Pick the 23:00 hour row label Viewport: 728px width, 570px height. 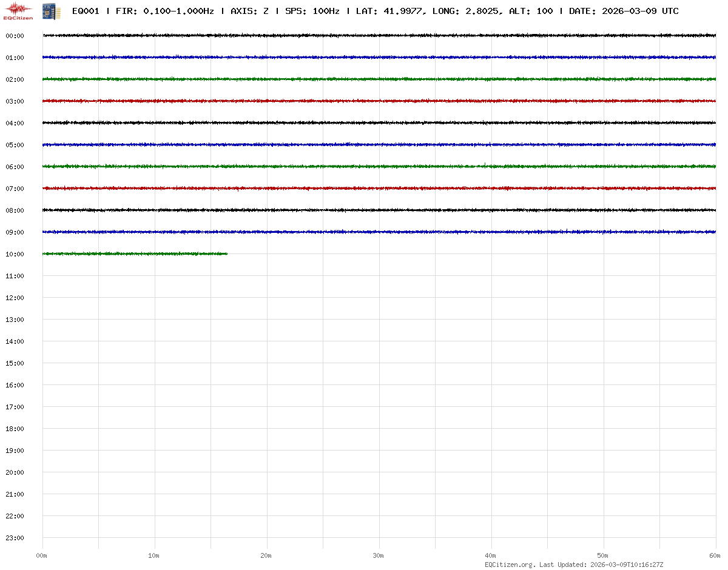[15, 538]
